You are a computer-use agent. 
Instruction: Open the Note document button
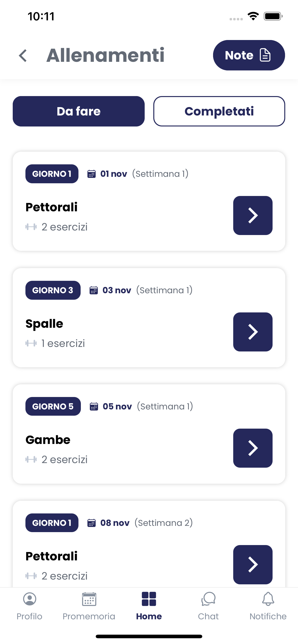[x=249, y=55]
